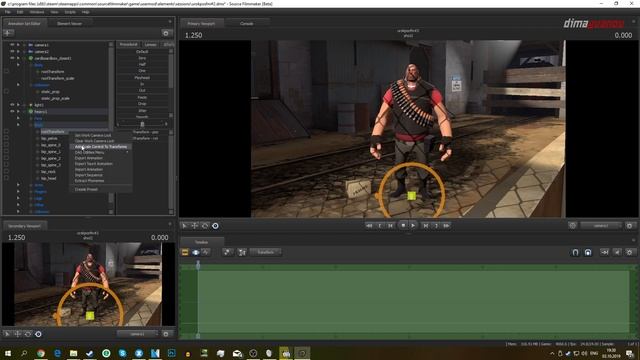Expand the Fingers group
The image size is (640, 360).
pyautogui.click(x=18, y=191)
